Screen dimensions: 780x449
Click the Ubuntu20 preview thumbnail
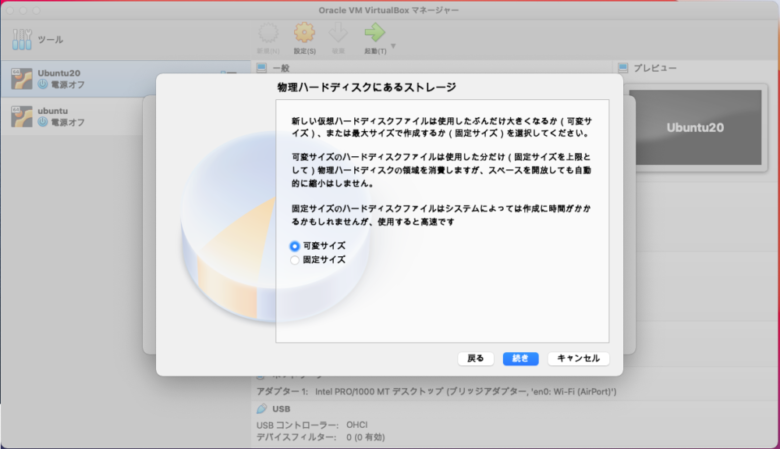695,127
